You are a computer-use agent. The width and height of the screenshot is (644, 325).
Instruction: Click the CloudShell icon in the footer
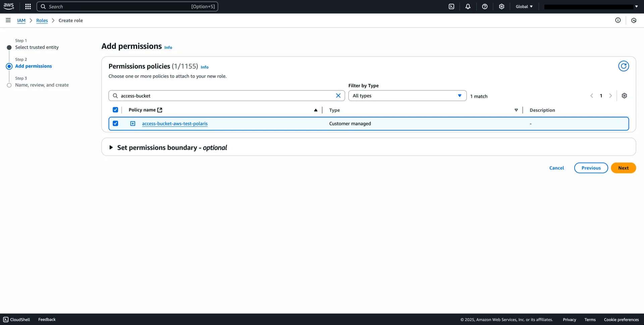pos(6,319)
